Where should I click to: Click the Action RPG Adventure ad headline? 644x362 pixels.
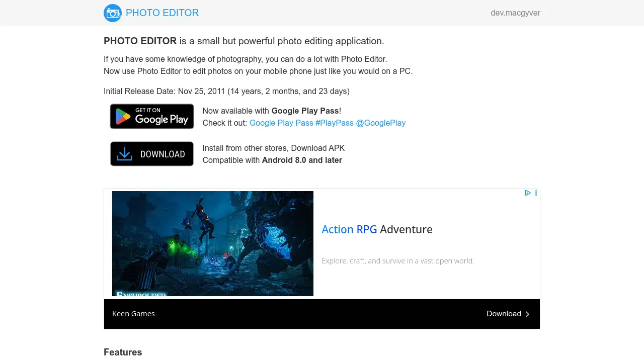coord(377,229)
